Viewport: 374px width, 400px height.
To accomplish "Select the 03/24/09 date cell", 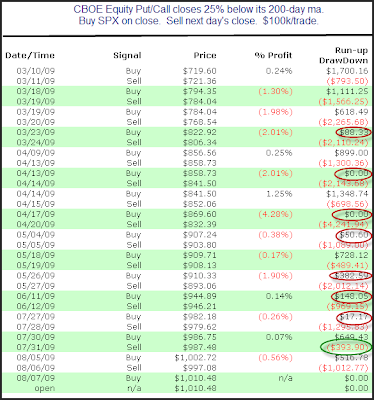I will coord(36,143).
